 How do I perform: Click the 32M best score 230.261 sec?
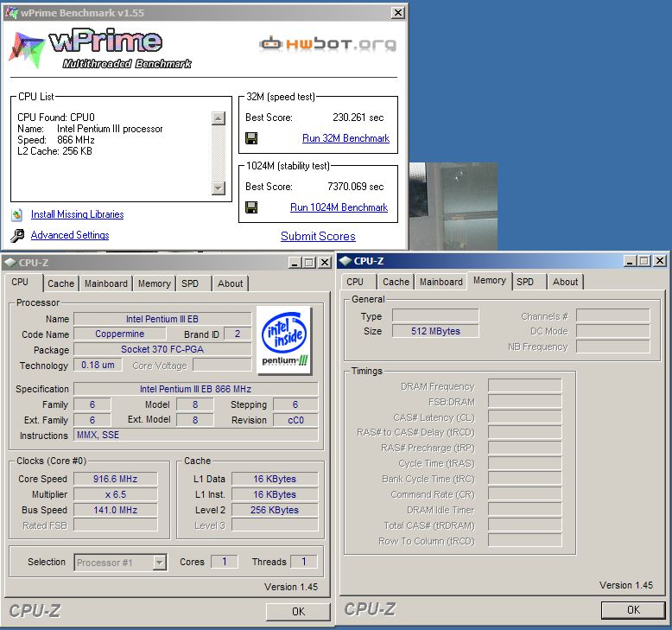358,118
